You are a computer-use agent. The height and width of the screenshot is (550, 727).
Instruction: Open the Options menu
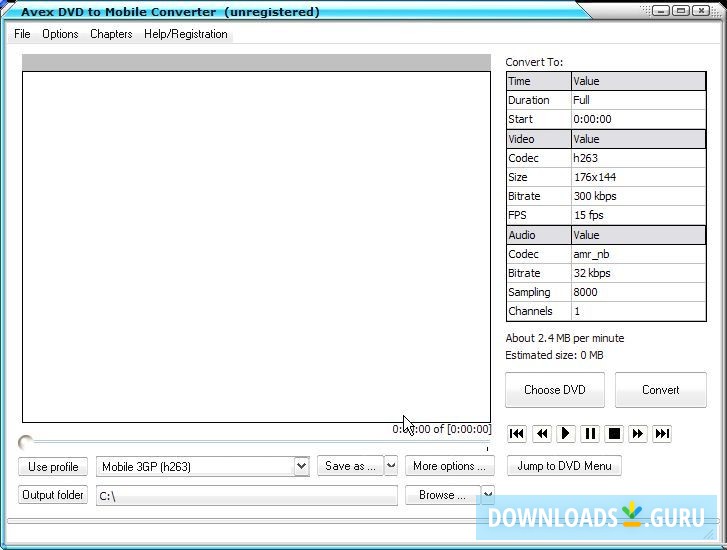pyautogui.click(x=60, y=34)
